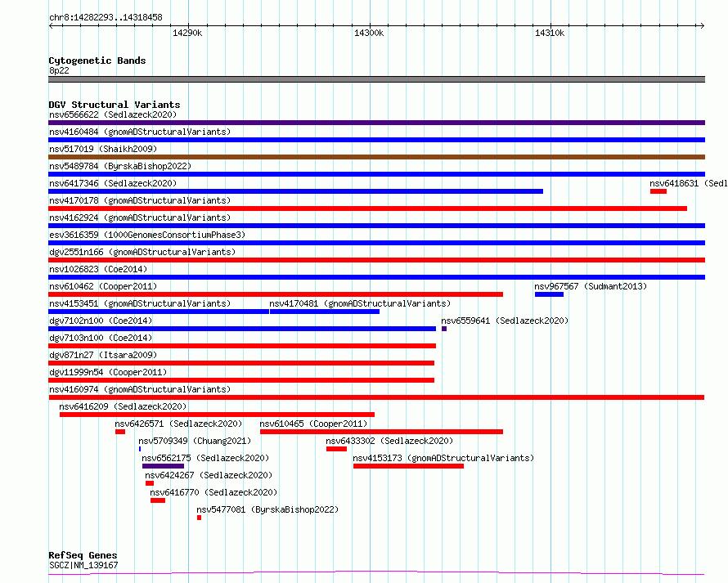Viewport: 728px width, 583px height.
Task: Click the RefSeq Genes track title
Action: coord(83,556)
